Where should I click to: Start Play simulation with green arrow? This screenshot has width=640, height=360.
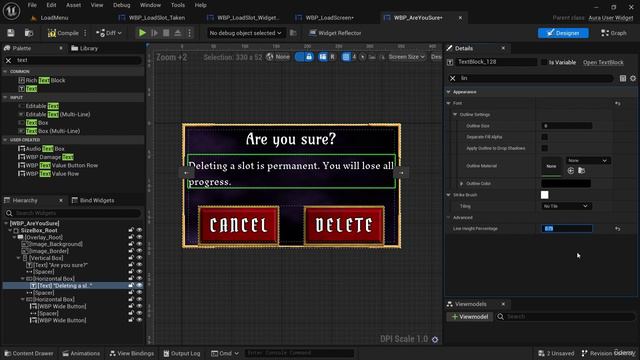coord(142,33)
